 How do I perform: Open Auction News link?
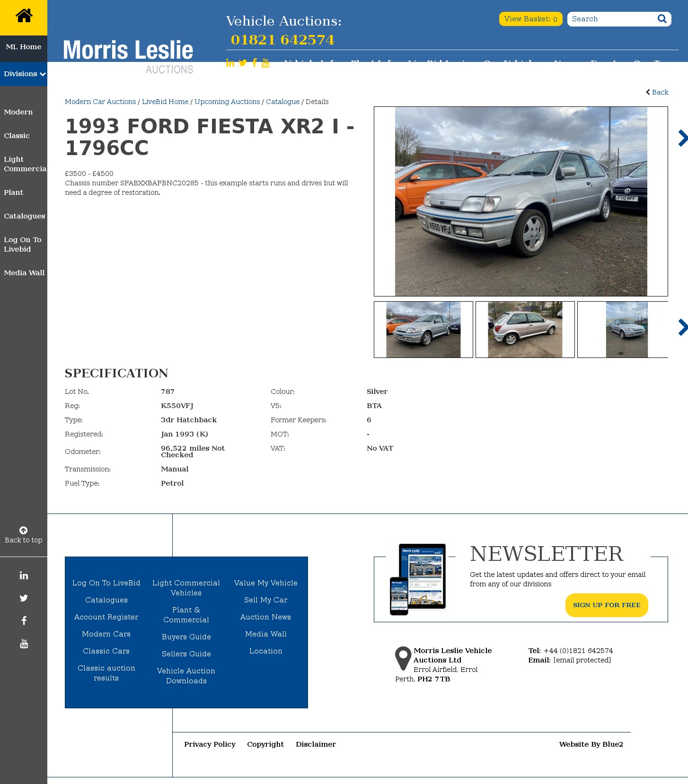click(x=266, y=617)
